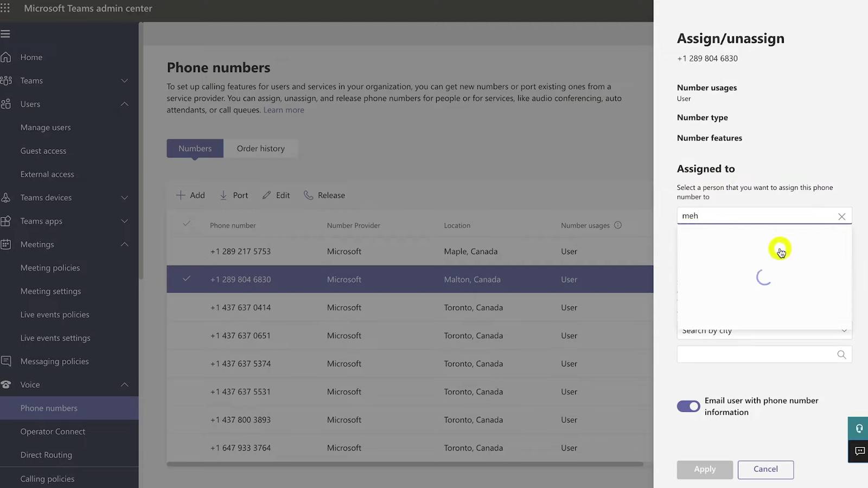
Task: Click the Apply button
Action: pos(705,470)
